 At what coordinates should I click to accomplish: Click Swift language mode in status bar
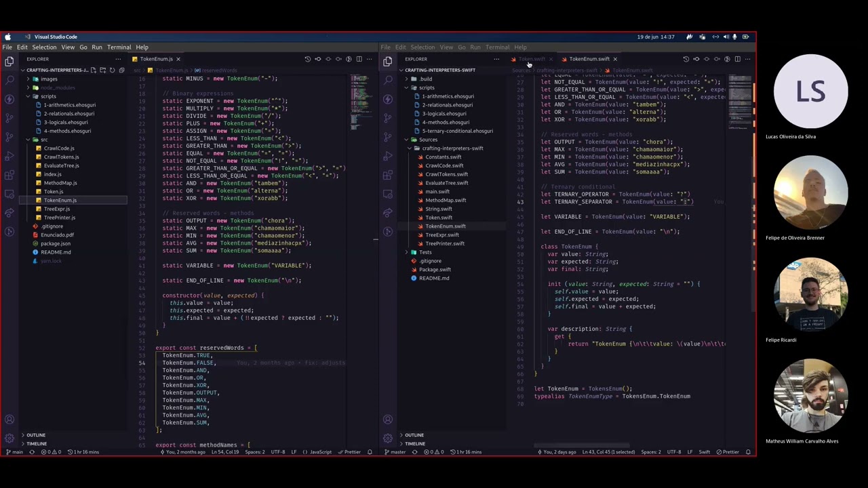[704, 452]
